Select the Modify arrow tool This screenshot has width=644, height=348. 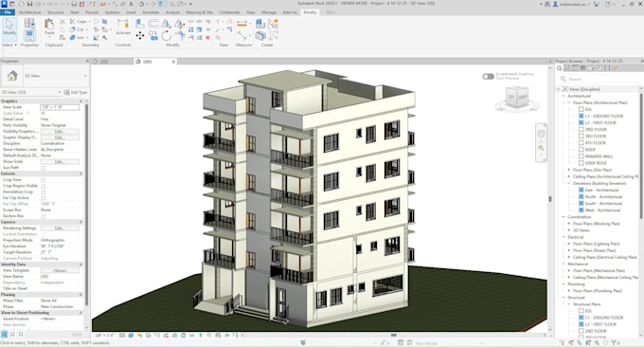[9, 27]
